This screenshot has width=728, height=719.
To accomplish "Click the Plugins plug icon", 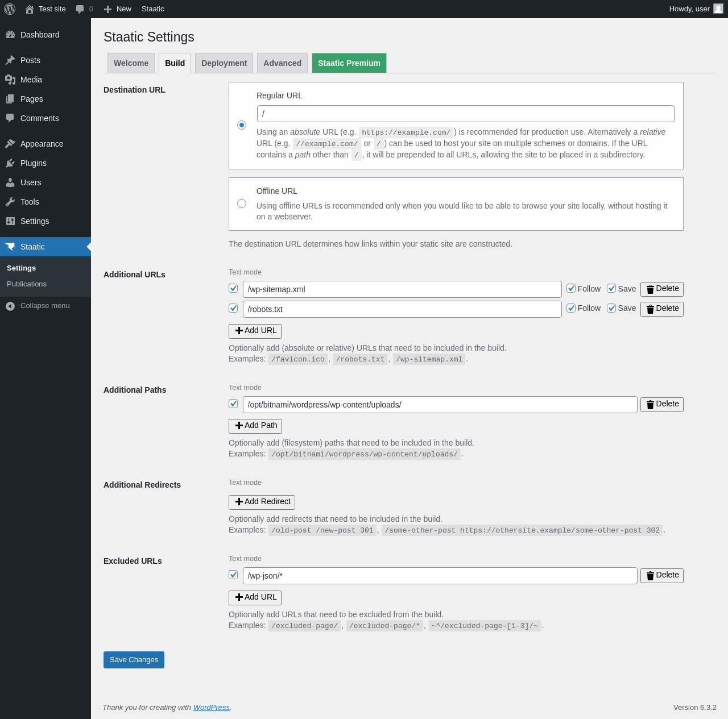I will pos(10,163).
